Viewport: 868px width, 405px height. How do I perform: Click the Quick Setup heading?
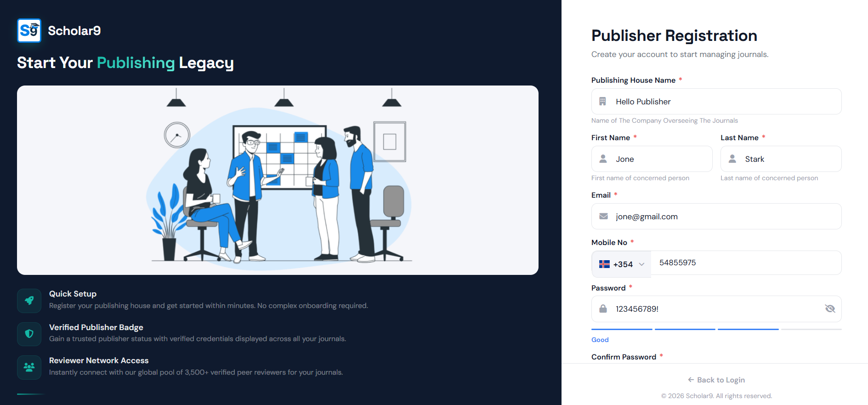(73, 294)
